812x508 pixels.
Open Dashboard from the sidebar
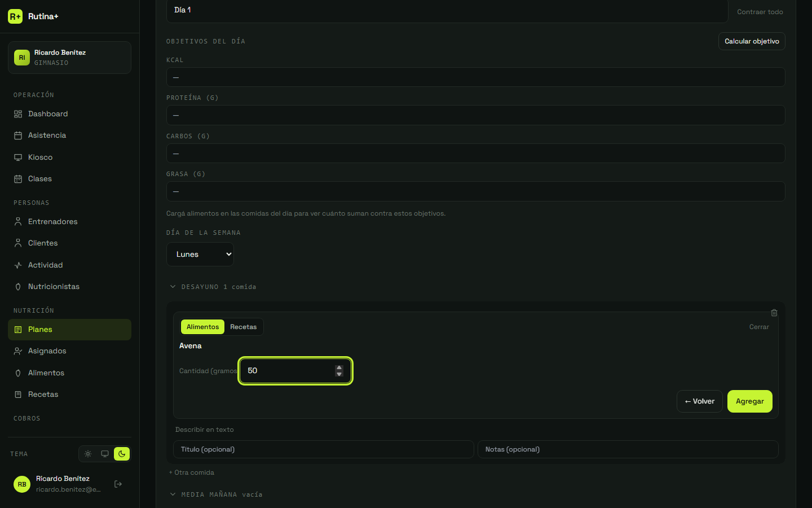(69, 114)
